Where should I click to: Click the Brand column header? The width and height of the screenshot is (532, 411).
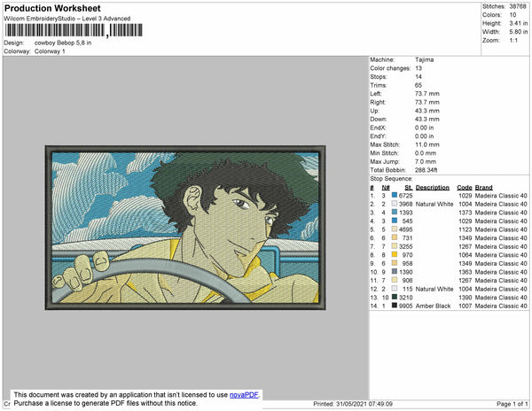483,188
